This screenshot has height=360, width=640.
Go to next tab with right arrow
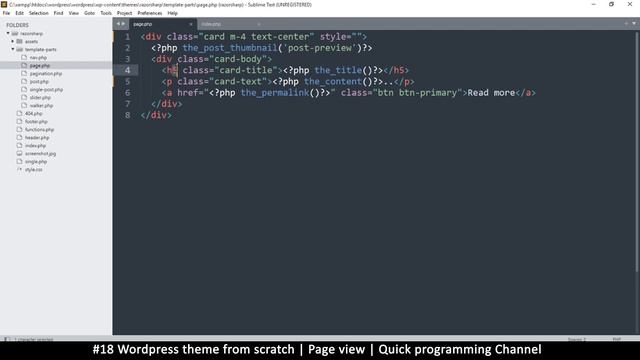123,24
